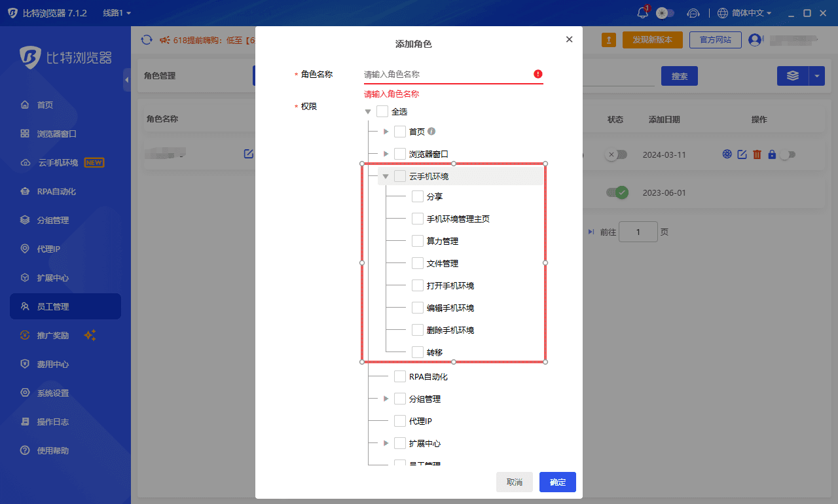Check the 代理IP permission checkbox
The width and height of the screenshot is (838, 504).
[400, 421]
